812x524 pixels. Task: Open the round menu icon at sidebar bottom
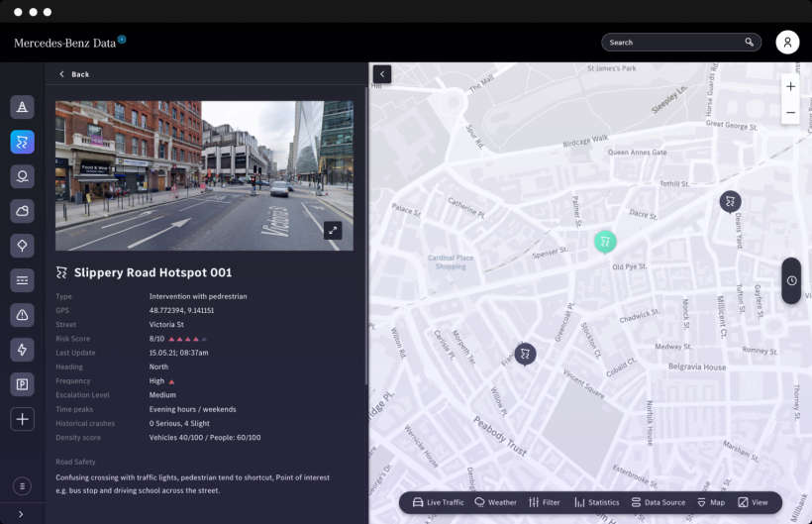22,486
